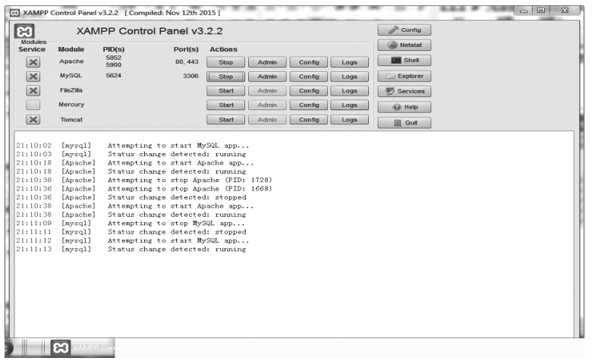Click the MySQL module name
This screenshot has height=364, width=592.
click(71, 75)
